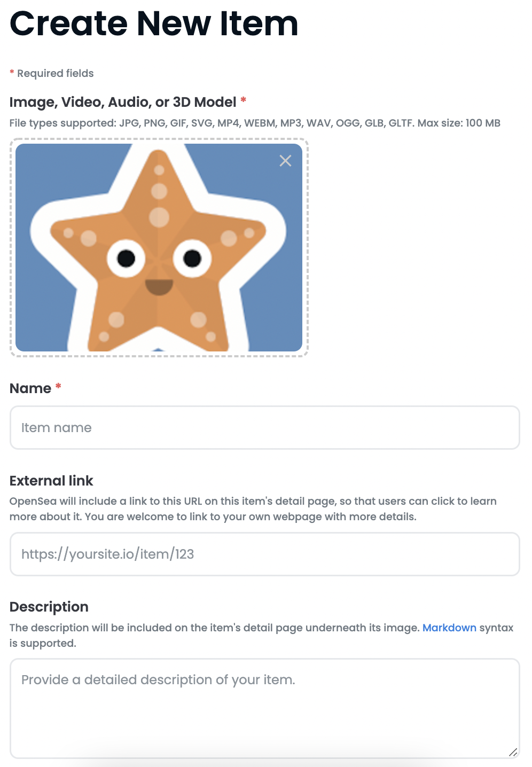Remove the uploaded starfish image with X
The width and height of the screenshot is (532, 767).
(285, 160)
